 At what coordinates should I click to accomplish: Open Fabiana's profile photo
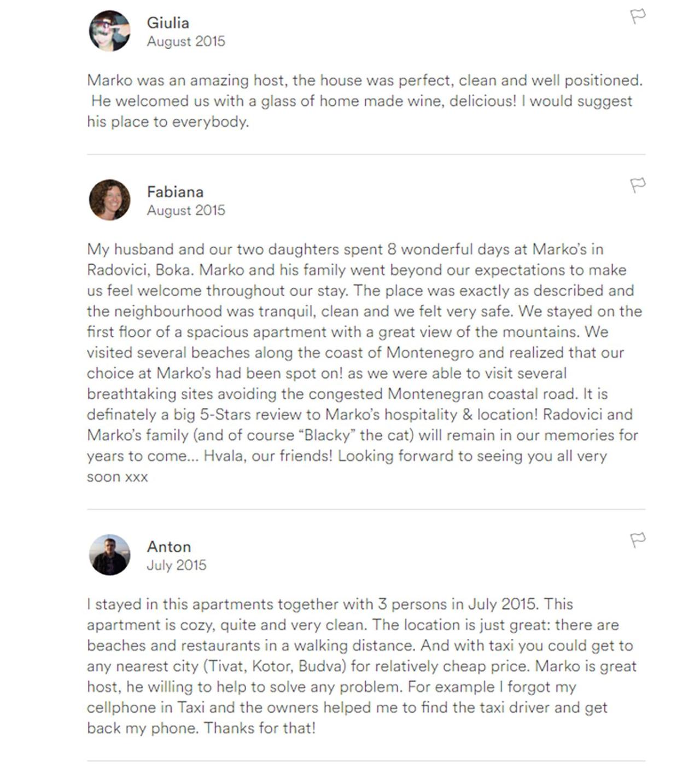pyautogui.click(x=109, y=200)
